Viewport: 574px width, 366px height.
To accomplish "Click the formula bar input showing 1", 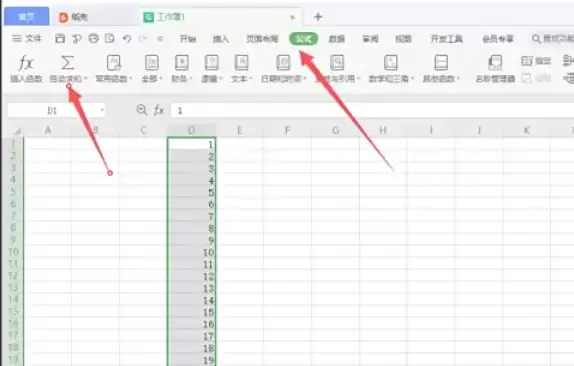I will pyautogui.click(x=372, y=110).
